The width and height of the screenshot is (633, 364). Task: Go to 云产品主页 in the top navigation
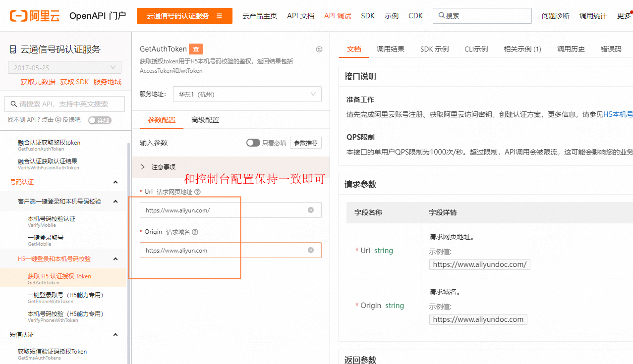260,16
